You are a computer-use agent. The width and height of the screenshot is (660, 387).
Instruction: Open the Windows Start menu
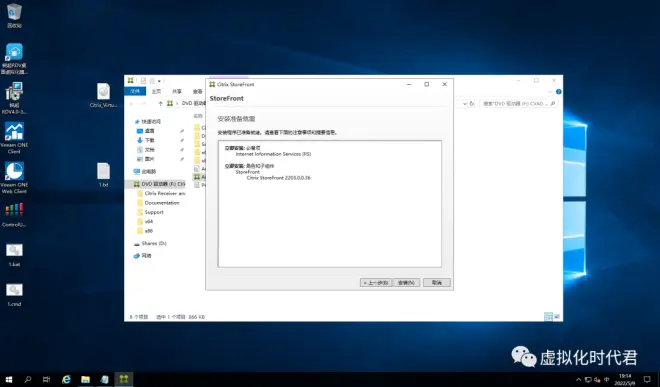(8, 379)
